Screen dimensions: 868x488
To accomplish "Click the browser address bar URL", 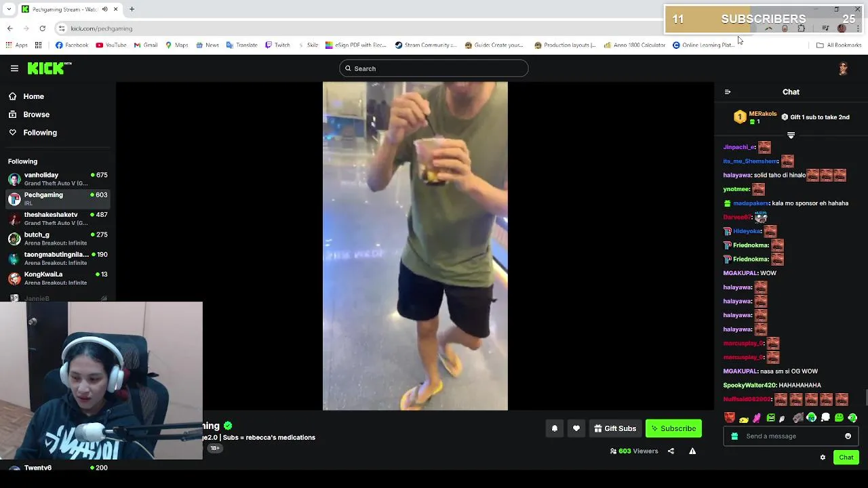I will pos(102,28).
